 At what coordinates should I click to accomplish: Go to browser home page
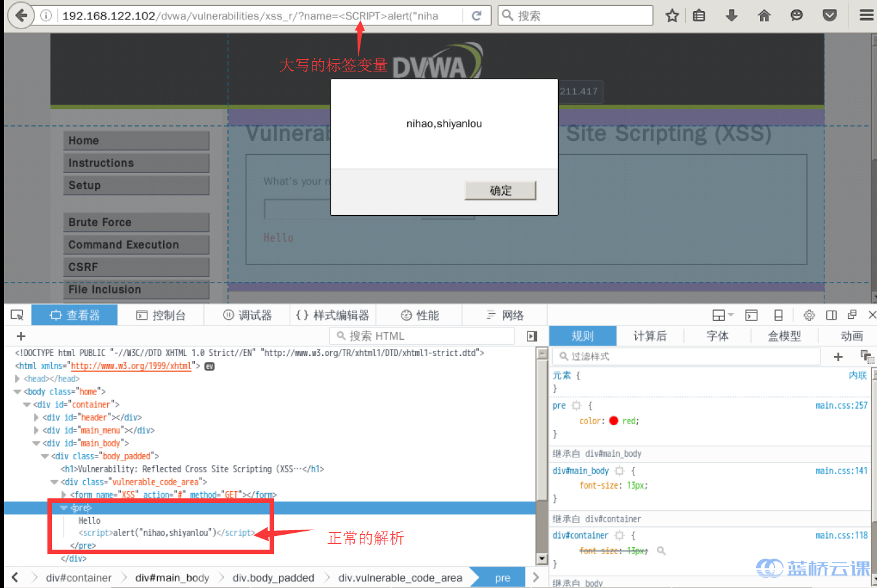tap(764, 16)
